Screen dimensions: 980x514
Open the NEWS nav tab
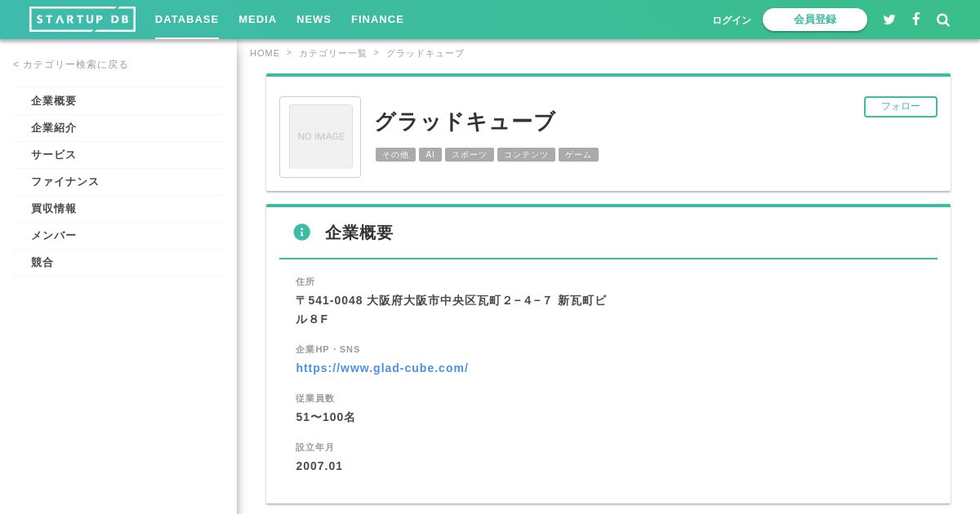click(x=314, y=20)
